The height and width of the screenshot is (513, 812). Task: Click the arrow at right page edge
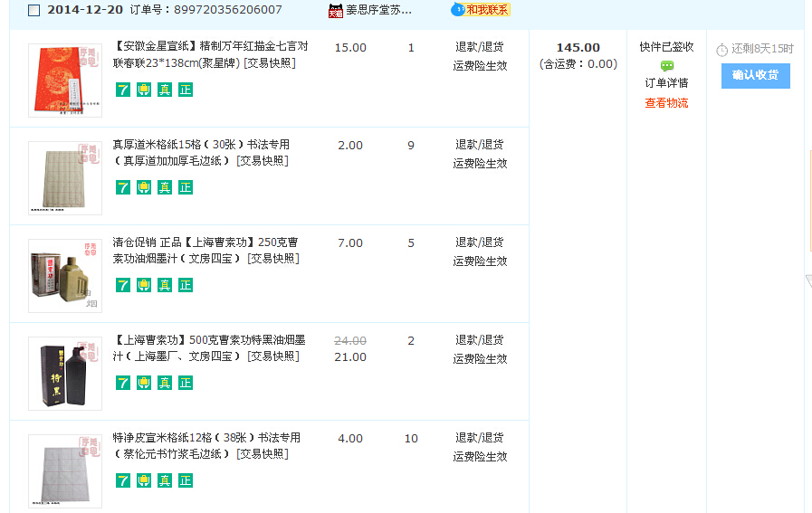807,282
